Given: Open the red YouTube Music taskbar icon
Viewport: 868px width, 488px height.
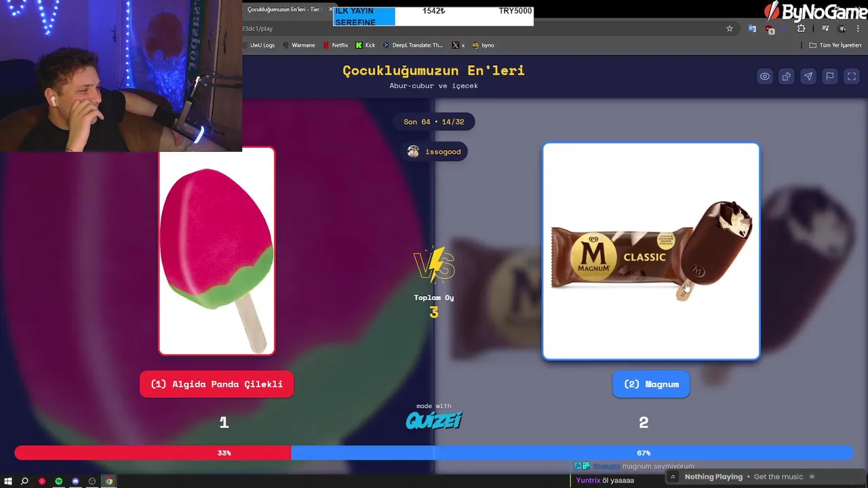Looking at the screenshot, I should click(x=42, y=481).
